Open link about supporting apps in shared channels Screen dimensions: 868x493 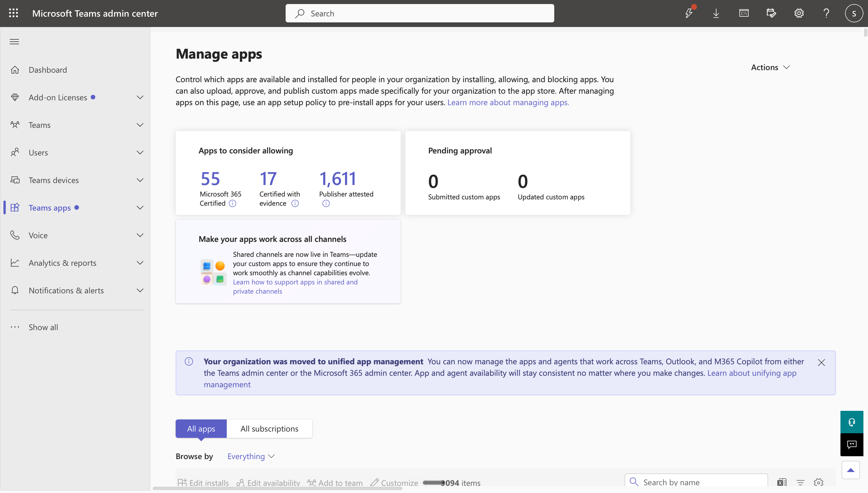(x=295, y=286)
